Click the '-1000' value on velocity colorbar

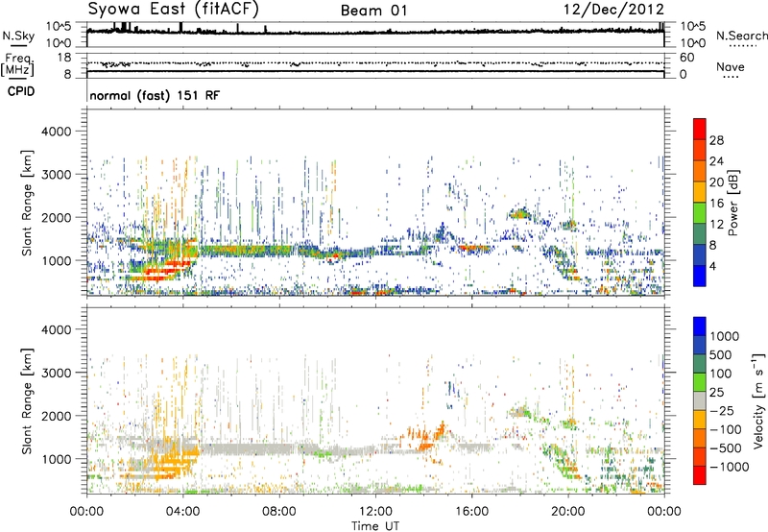(x=729, y=467)
